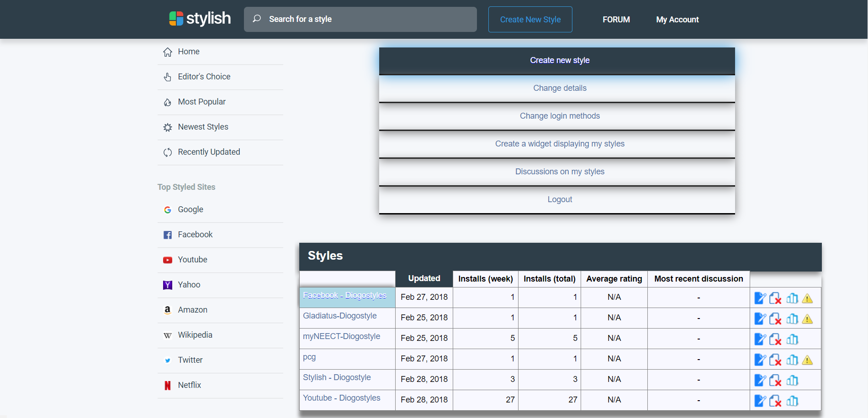
Task: Open the 'Stylish - Diogostyle' style link
Action: (337, 377)
